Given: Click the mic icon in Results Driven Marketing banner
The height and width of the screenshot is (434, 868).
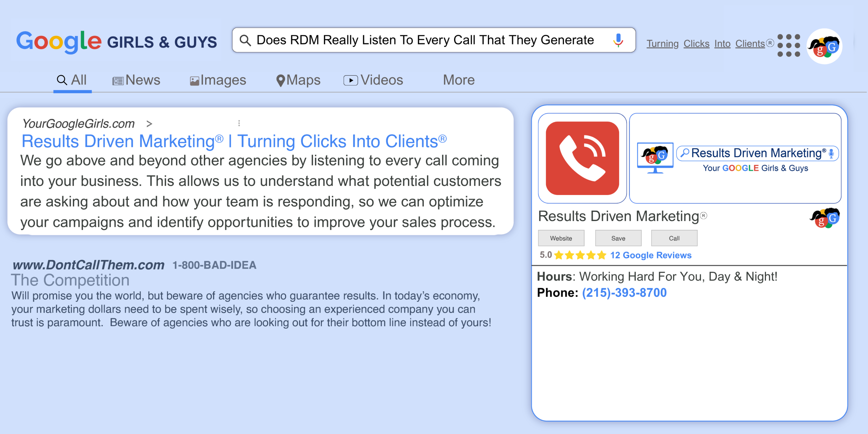Looking at the screenshot, I should 831,153.
